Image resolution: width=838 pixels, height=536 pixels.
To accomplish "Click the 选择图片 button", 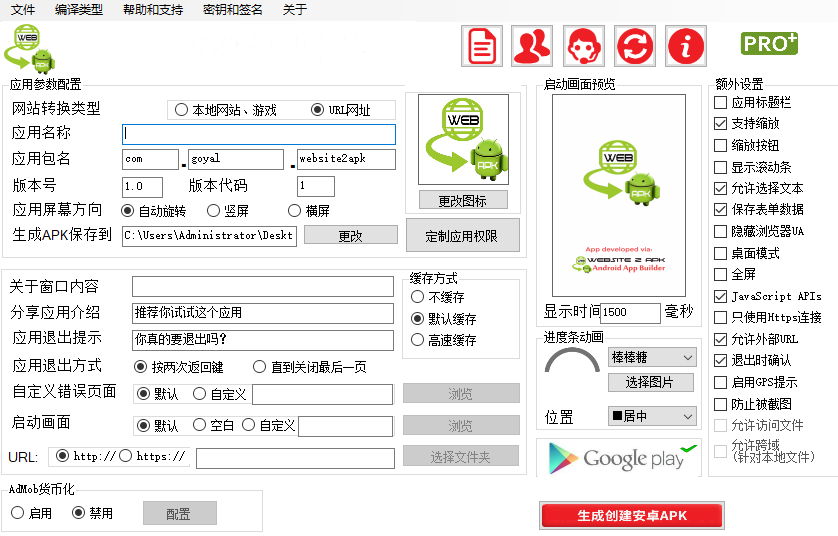I will 651,382.
